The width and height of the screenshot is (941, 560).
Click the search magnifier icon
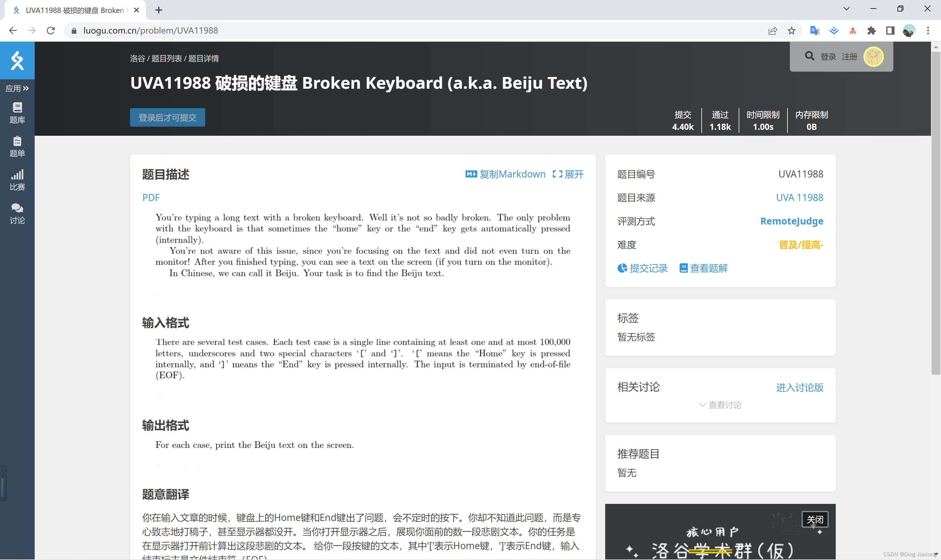[809, 56]
